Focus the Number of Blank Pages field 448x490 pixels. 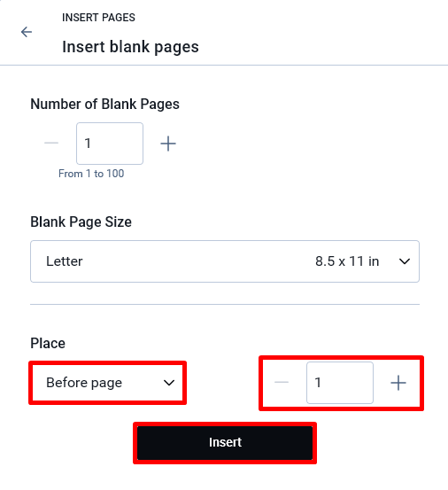pos(110,144)
